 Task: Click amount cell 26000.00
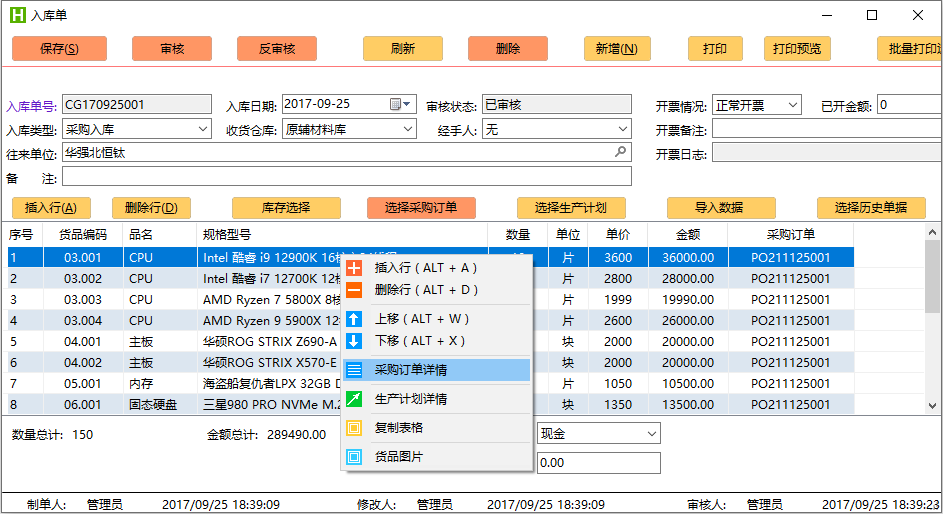coord(688,321)
